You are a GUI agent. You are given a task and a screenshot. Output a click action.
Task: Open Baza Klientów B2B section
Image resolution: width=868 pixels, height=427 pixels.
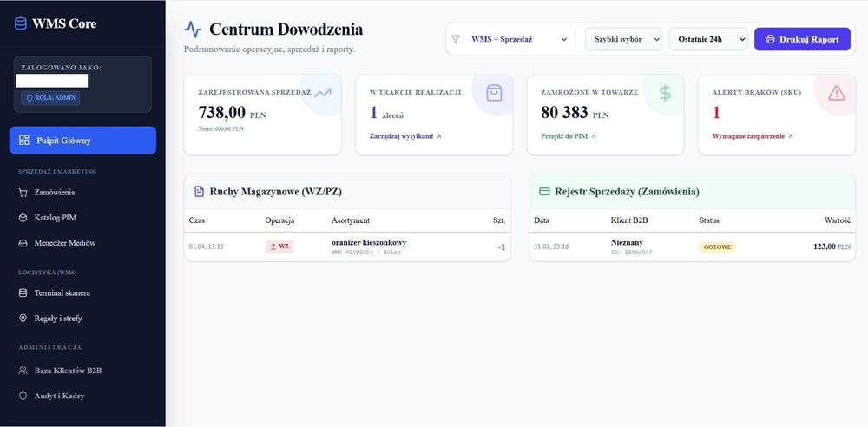(x=68, y=370)
